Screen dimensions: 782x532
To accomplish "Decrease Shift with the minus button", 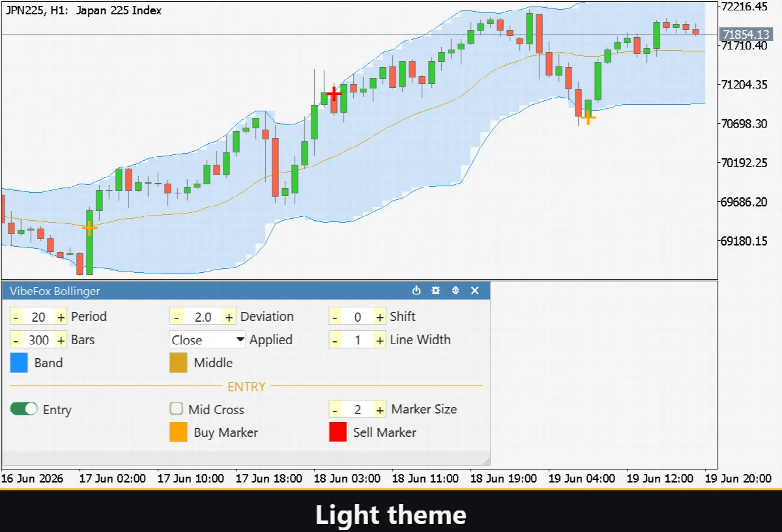I will [335, 317].
